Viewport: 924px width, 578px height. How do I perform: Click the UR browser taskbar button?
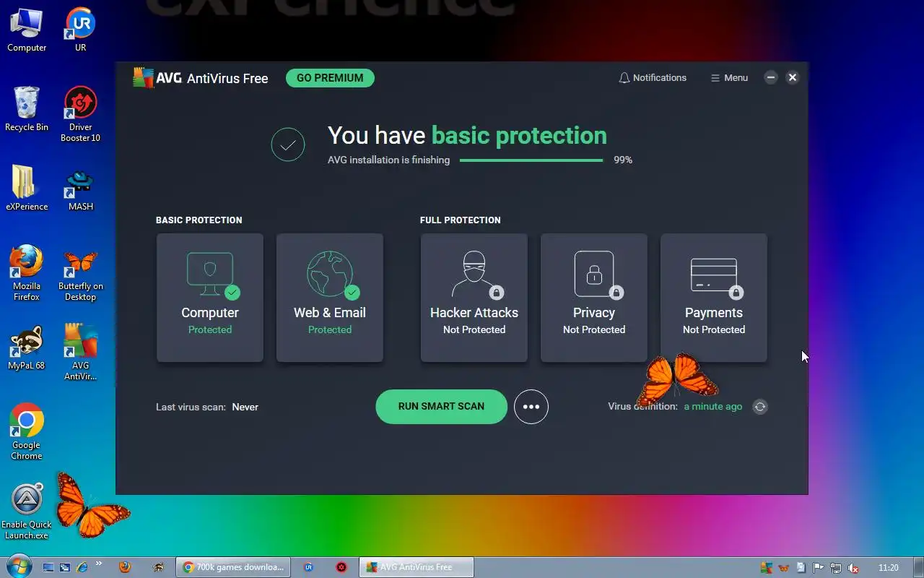[308, 567]
